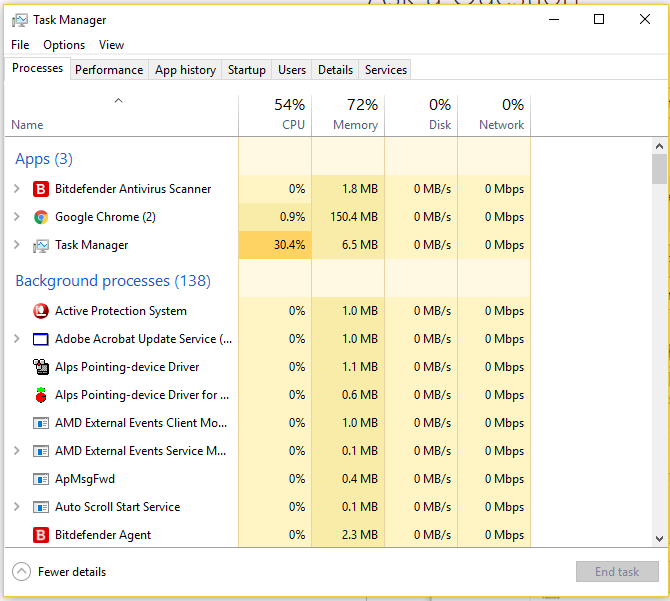
Task: Sort by Memory column header
Action: click(348, 115)
